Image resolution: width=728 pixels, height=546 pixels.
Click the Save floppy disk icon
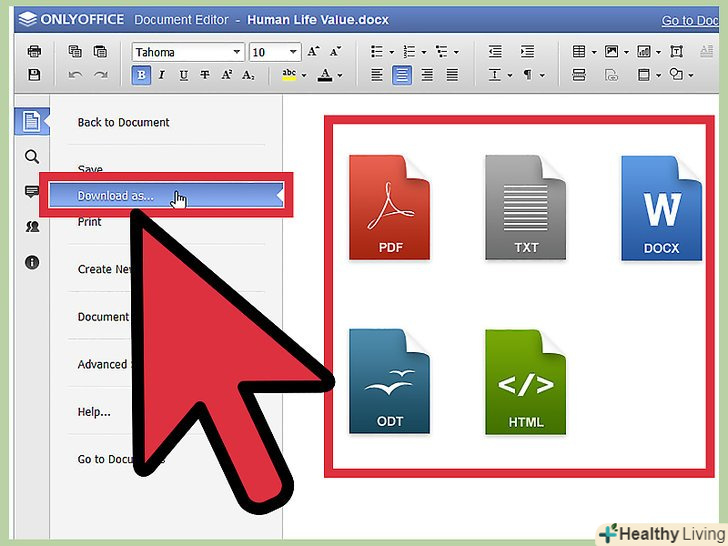(34, 75)
